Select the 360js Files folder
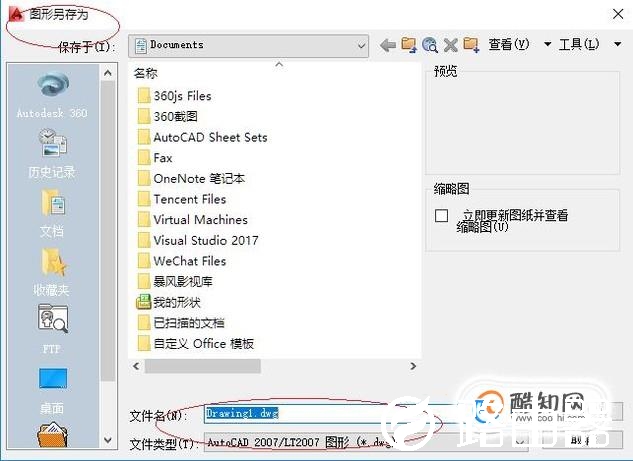633x461 pixels. click(174, 96)
